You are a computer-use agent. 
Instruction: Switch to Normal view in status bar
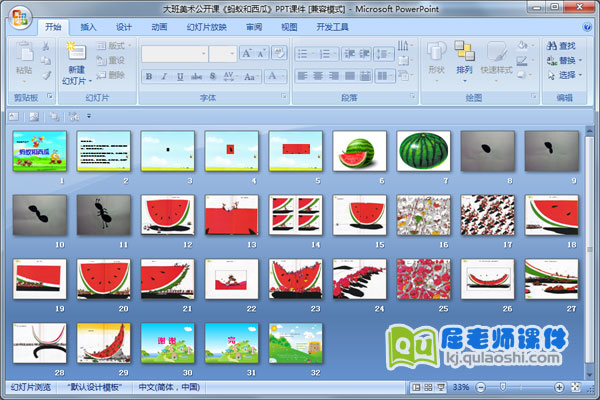416,387
